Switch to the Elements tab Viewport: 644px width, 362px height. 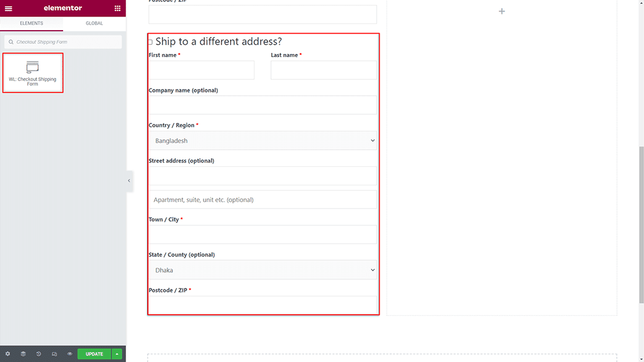pyautogui.click(x=31, y=23)
